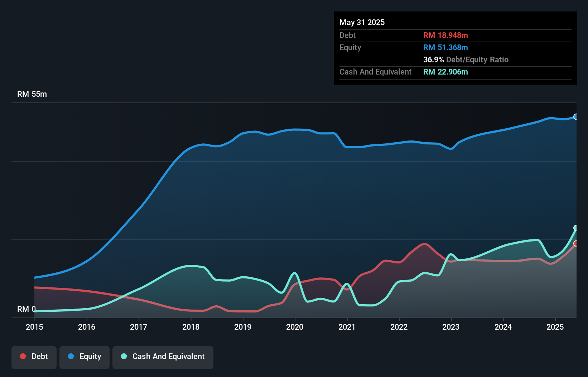The width and height of the screenshot is (588, 377).
Task: Click the RM 18.948m debt value
Action: coord(445,35)
